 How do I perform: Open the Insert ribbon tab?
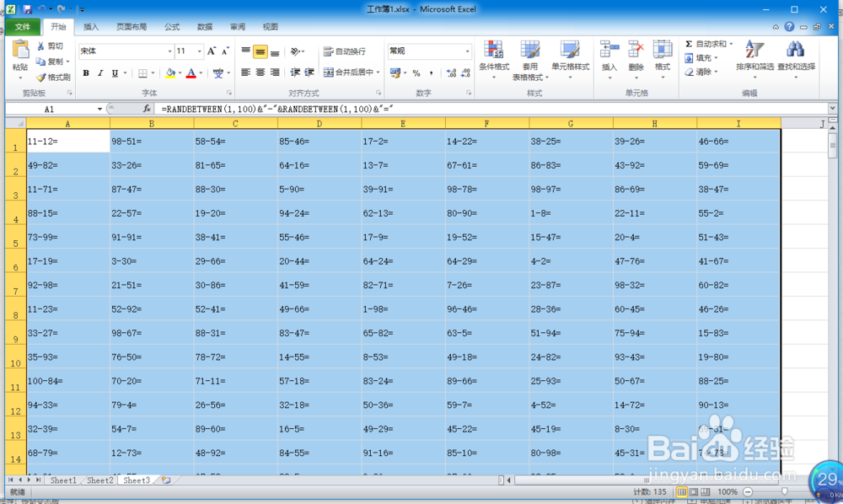pos(91,27)
